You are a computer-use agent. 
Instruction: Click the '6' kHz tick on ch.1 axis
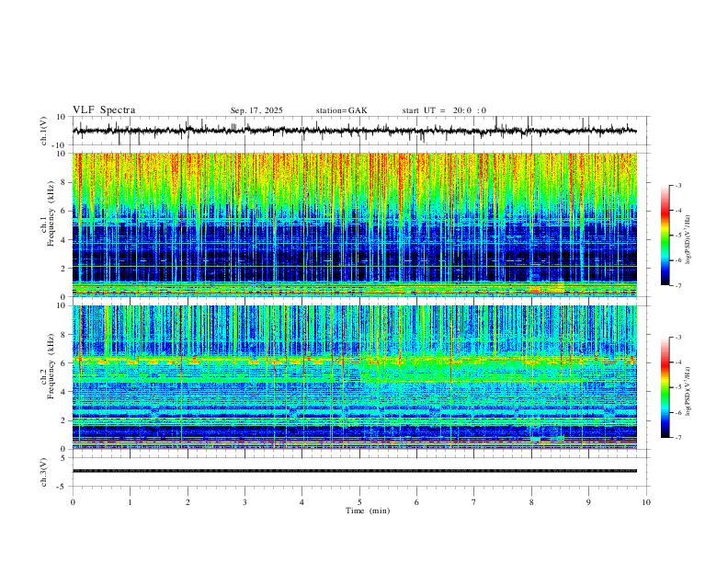click(x=63, y=211)
